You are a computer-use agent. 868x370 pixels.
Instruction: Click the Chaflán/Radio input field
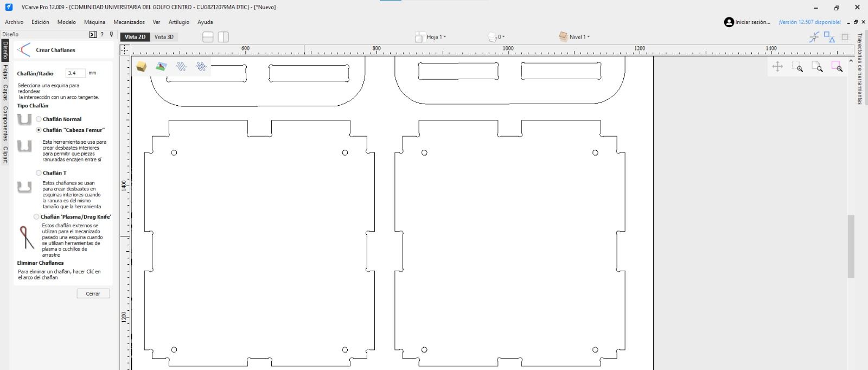pyautogui.click(x=75, y=73)
